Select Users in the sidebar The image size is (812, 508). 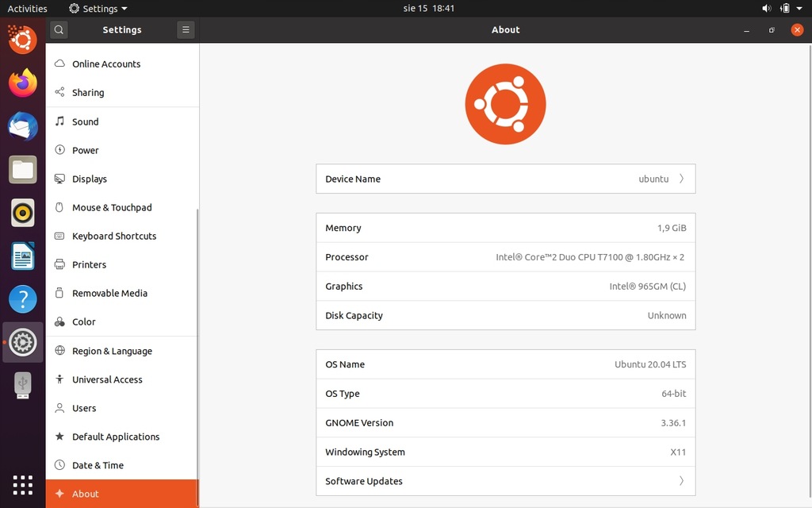[122, 408]
